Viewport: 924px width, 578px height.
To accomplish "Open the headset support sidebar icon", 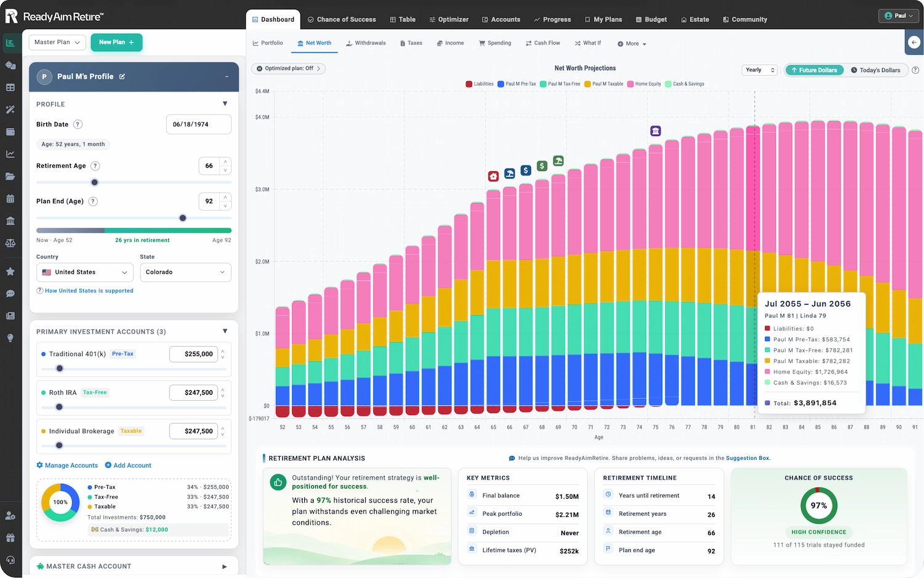I will tap(10, 560).
